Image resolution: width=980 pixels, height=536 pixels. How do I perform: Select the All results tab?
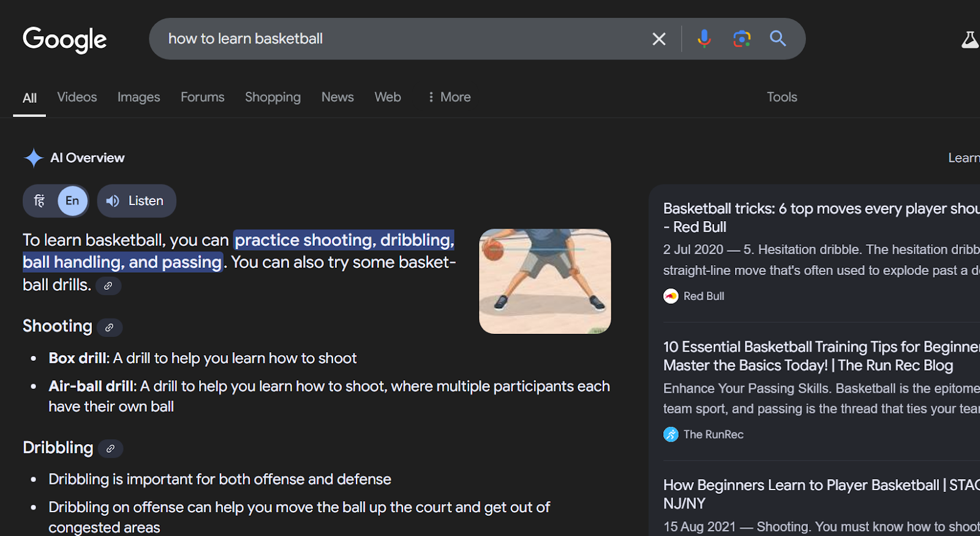pyautogui.click(x=29, y=98)
